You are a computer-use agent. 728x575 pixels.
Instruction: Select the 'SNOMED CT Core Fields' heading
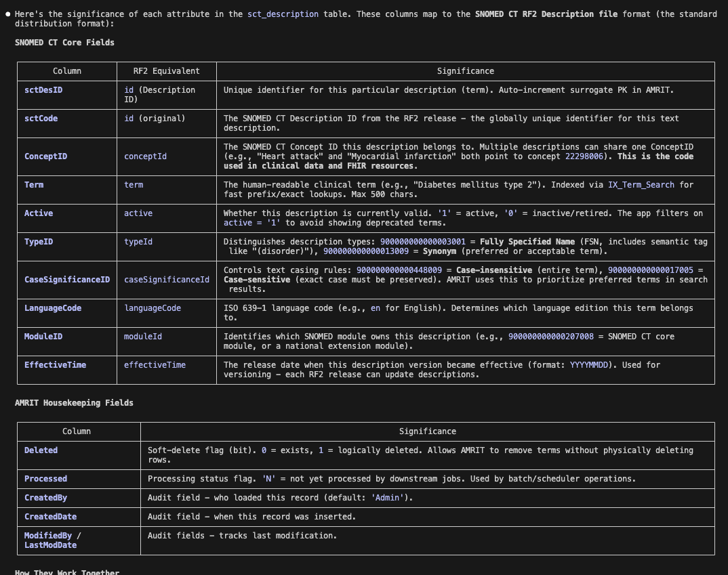(x=64, y=42)
